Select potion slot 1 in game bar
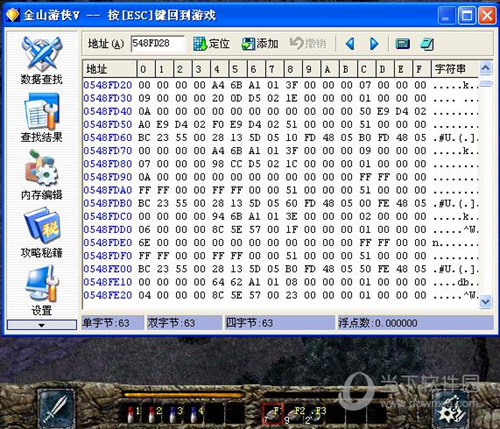 coord(133,413)
